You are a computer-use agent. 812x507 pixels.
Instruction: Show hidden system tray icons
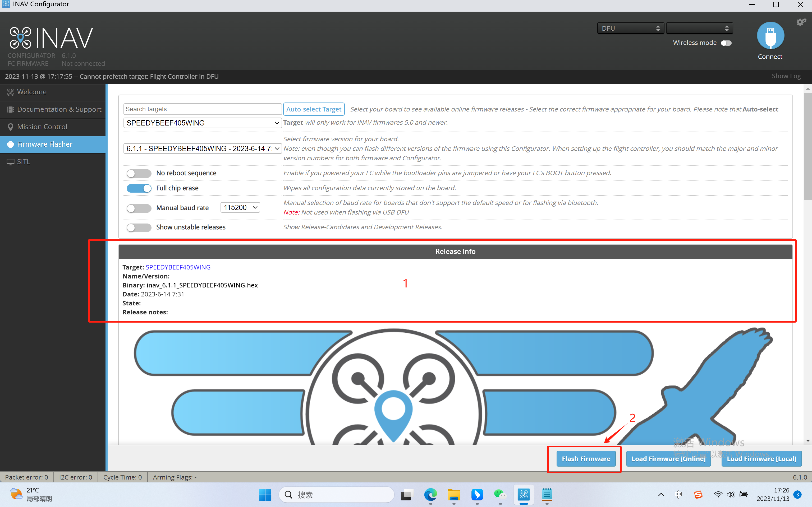[661, 495]
